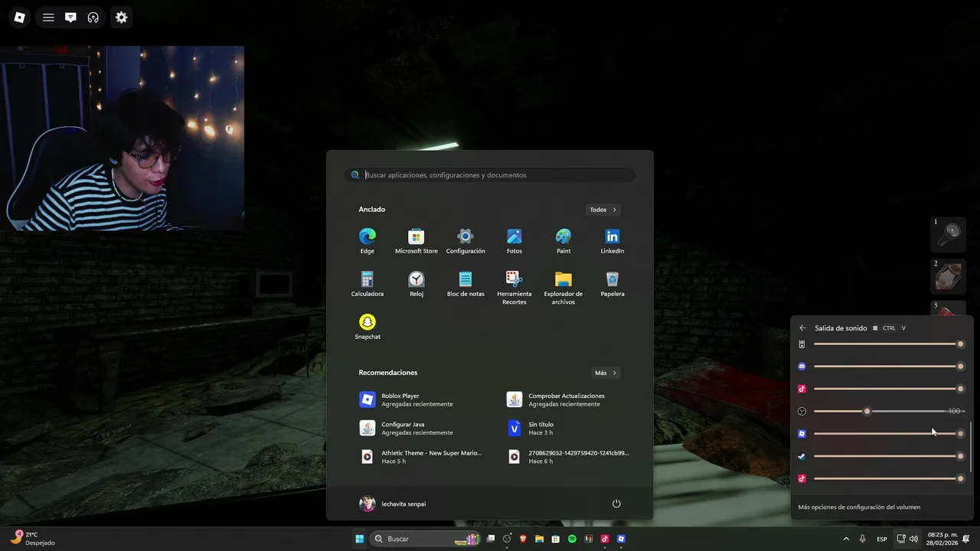The image size is (980, 551).
Task: Show hidden tray icons chevron
Action: [x=846, y=539]
